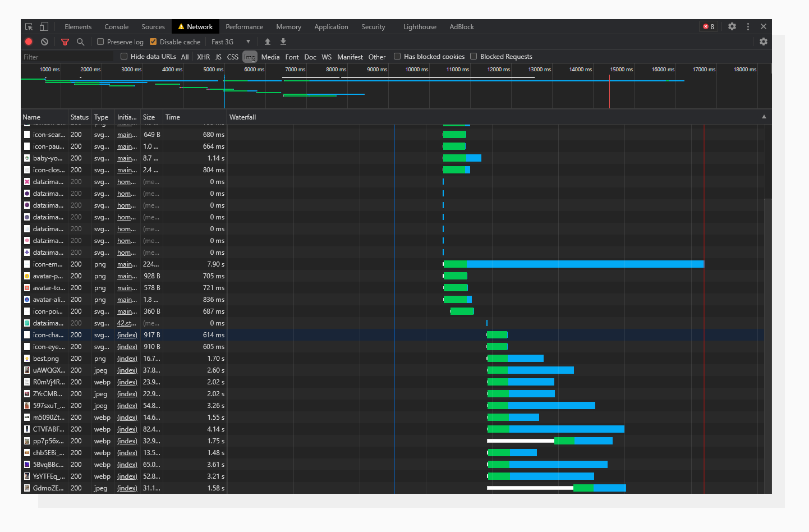Follow the main... initiator of icon-emoji request
The height and width of the screenshot is (532, 809).
(x=127, y=264)
